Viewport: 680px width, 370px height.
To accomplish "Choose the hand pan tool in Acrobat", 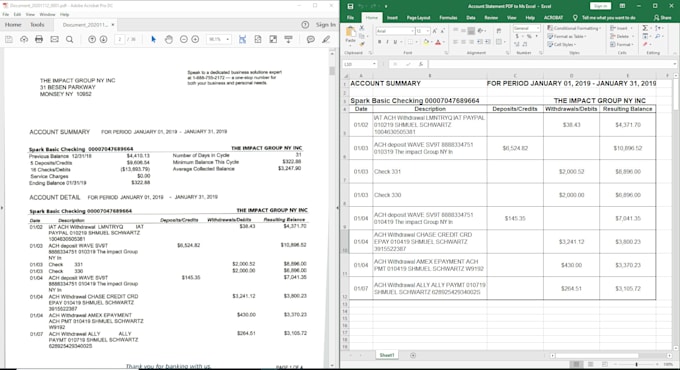I will coord(169,39).
